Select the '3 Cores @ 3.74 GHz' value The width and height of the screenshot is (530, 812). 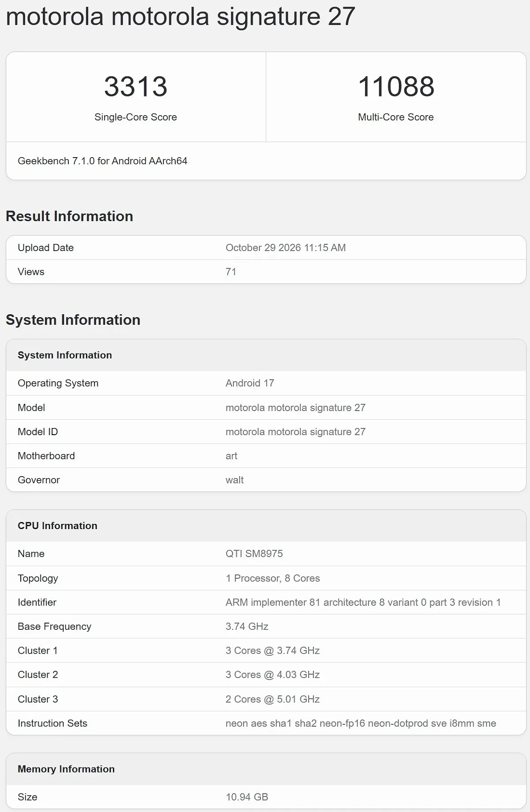tap(273, 650)
